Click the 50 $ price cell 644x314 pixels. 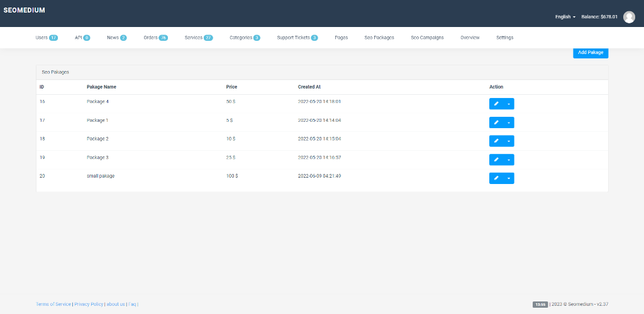coord(231,101)
